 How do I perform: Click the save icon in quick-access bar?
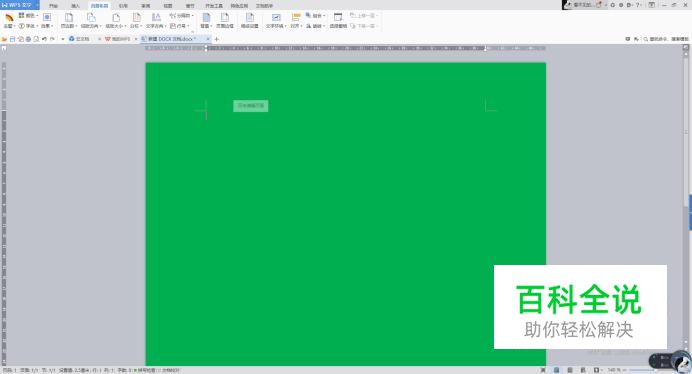12,39
